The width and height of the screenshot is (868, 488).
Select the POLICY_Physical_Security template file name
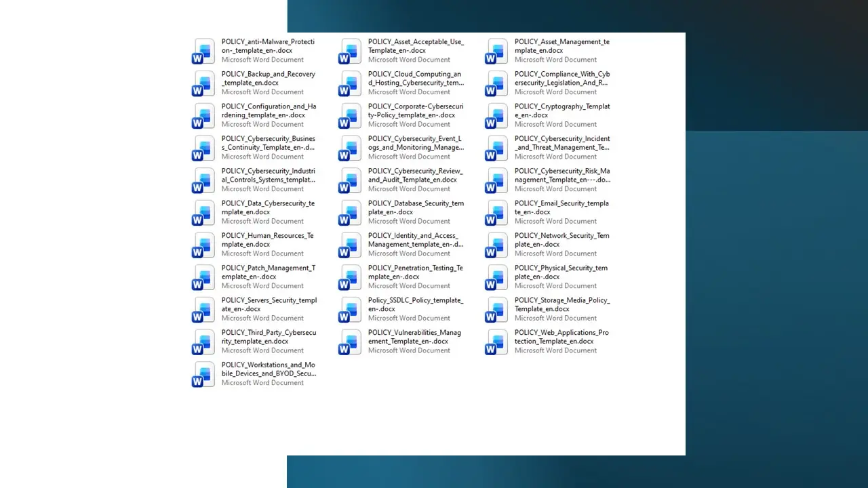(x=561, y=272)
